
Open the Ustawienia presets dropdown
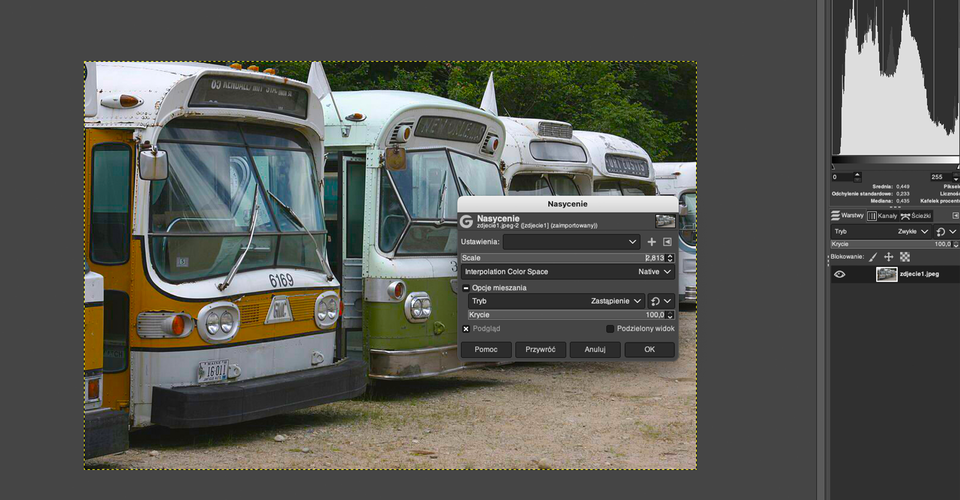pyautogui.click(x=571, y=242)
